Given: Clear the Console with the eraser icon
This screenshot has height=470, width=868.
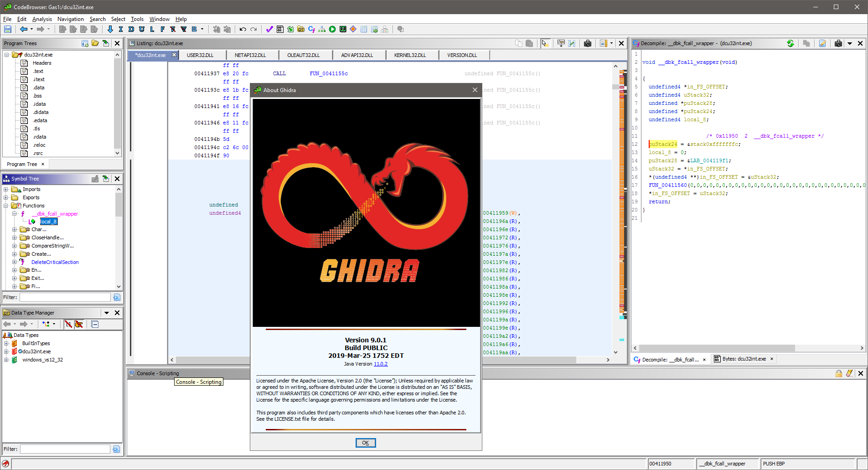Looking at the screenshot, I should point(849,373).
